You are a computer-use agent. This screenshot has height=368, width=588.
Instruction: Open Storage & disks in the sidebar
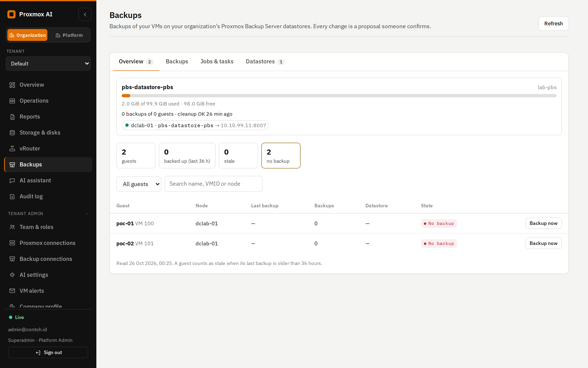point(48,133)
